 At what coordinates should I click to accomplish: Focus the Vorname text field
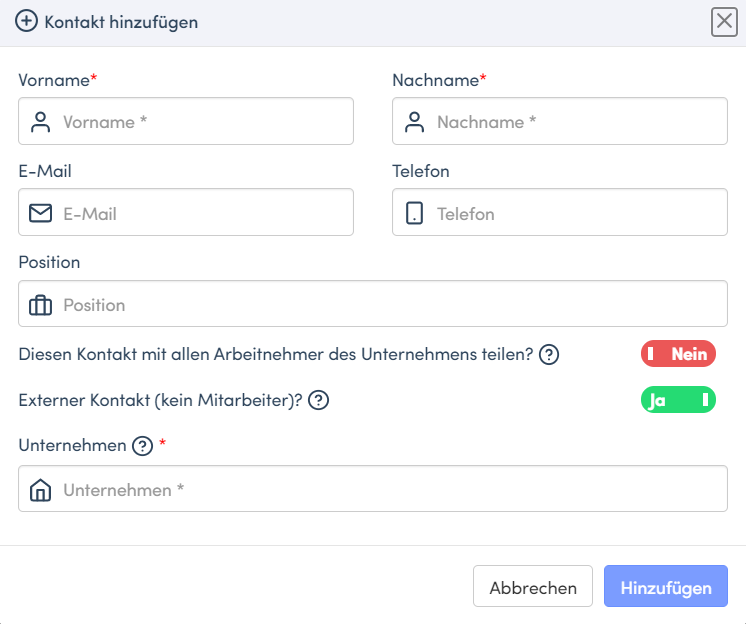click(186, 121)
